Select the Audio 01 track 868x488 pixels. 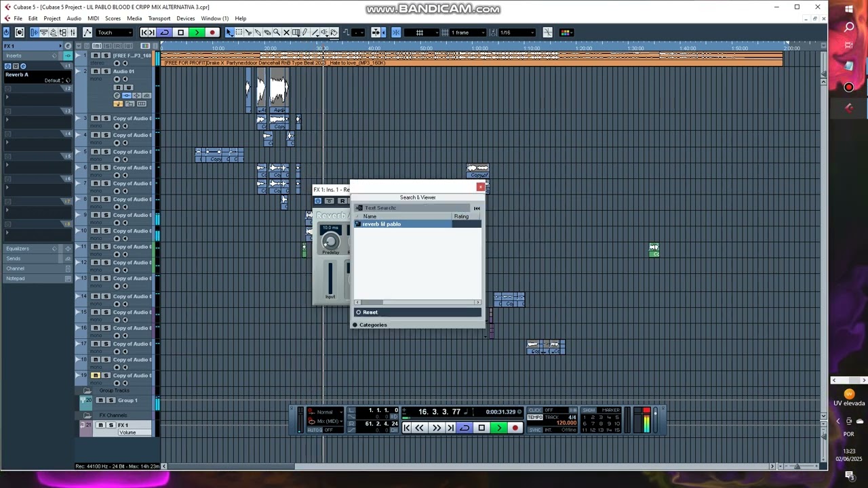click(123, 71)
